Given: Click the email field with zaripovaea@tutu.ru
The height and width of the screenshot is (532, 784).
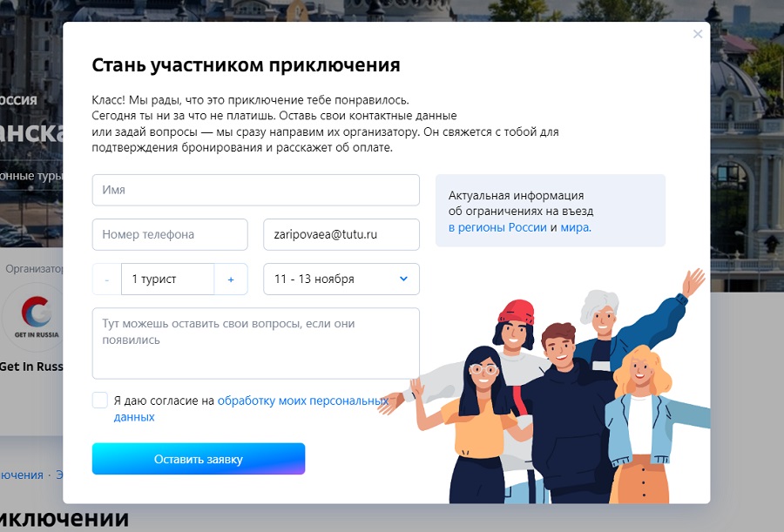Looking at the screenshot, I should click(x=341, y=234).
